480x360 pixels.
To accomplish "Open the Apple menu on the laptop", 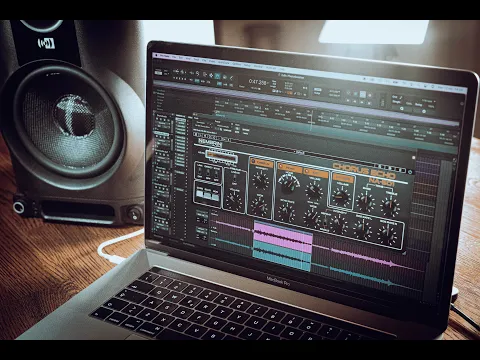I will tap(155, 55).
